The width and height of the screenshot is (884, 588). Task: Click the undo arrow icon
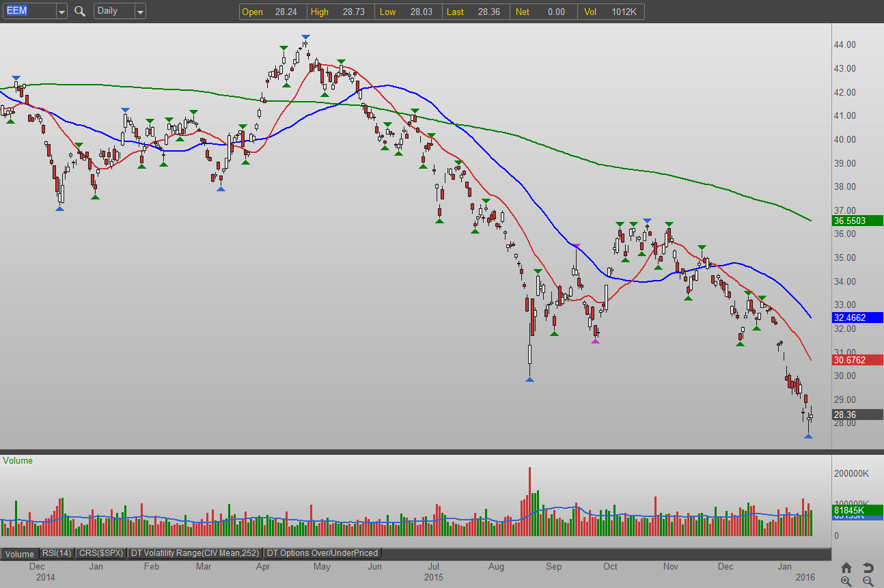pyautogui.click(x=868, y=568)
